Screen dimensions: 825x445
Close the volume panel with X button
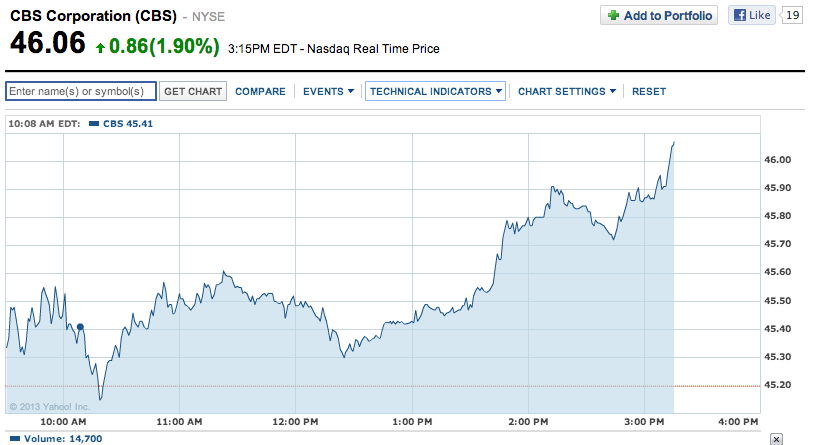[x=776, y=439]
